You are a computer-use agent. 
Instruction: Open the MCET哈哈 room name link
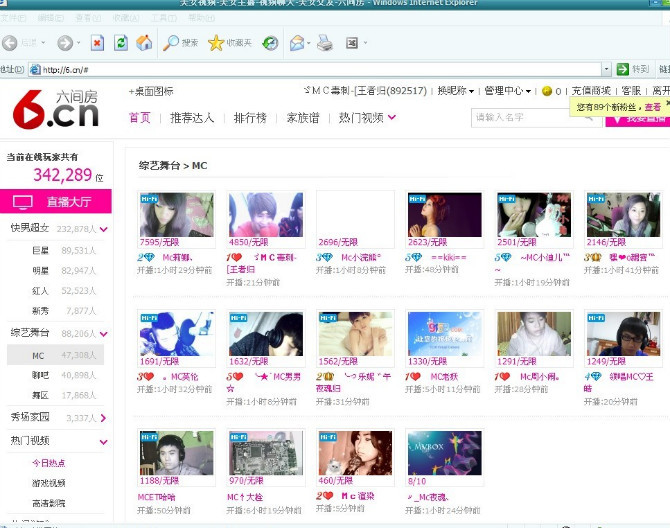(156, 497)
